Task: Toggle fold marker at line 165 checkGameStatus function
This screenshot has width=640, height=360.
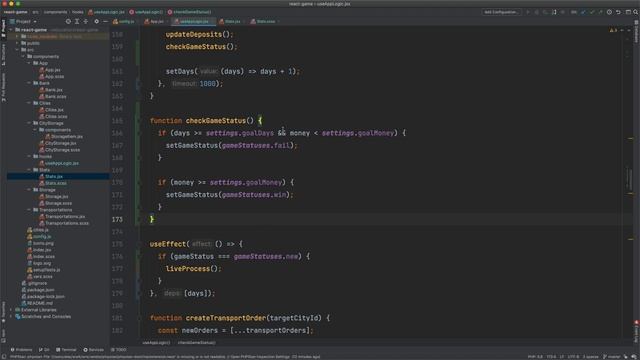Action: tap(139, 121)
